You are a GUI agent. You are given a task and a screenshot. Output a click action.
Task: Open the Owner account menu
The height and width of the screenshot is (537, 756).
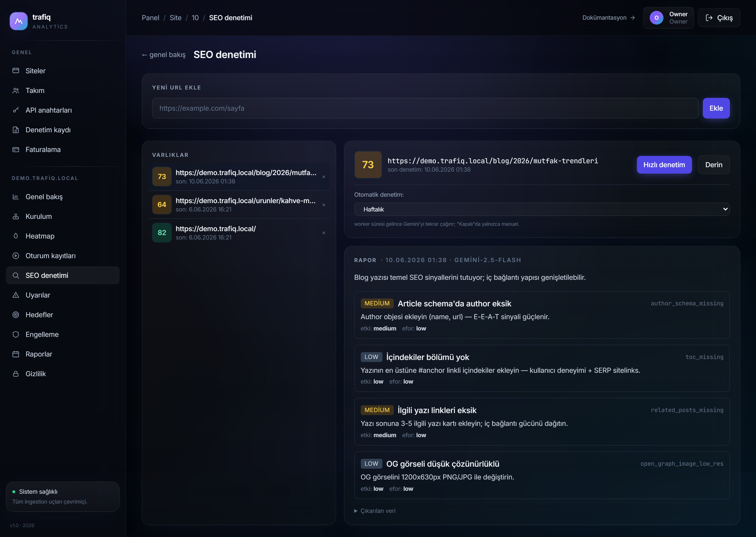point(668,18)
